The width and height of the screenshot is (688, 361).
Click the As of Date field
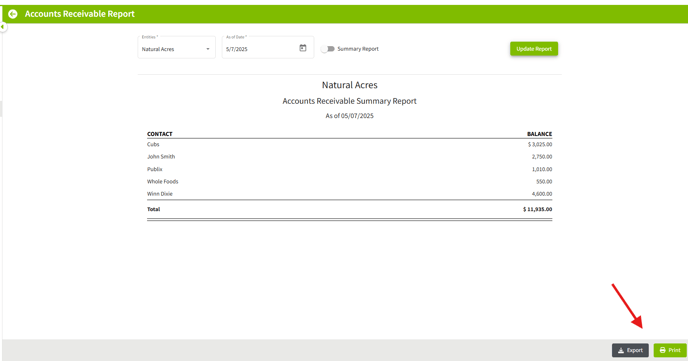(268, 47)
